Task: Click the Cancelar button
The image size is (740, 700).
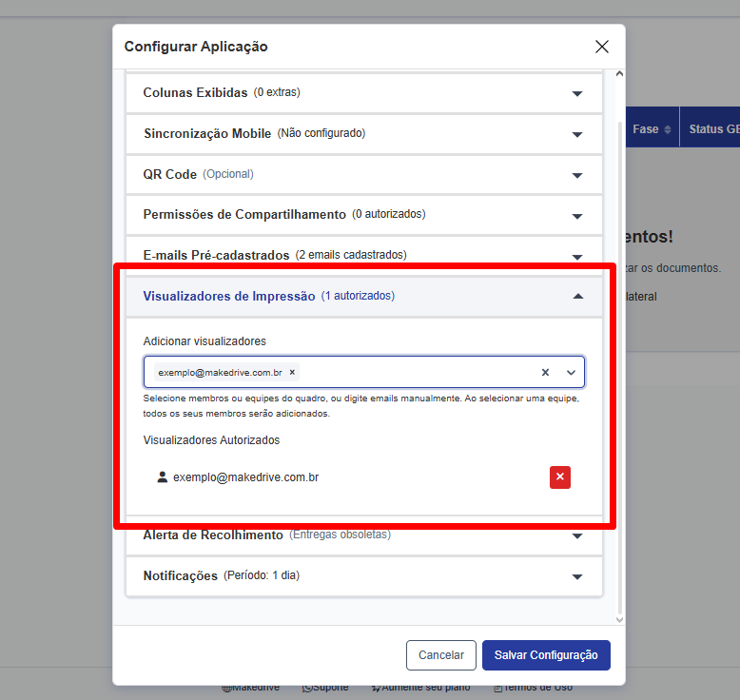Action: coord(440,655)
